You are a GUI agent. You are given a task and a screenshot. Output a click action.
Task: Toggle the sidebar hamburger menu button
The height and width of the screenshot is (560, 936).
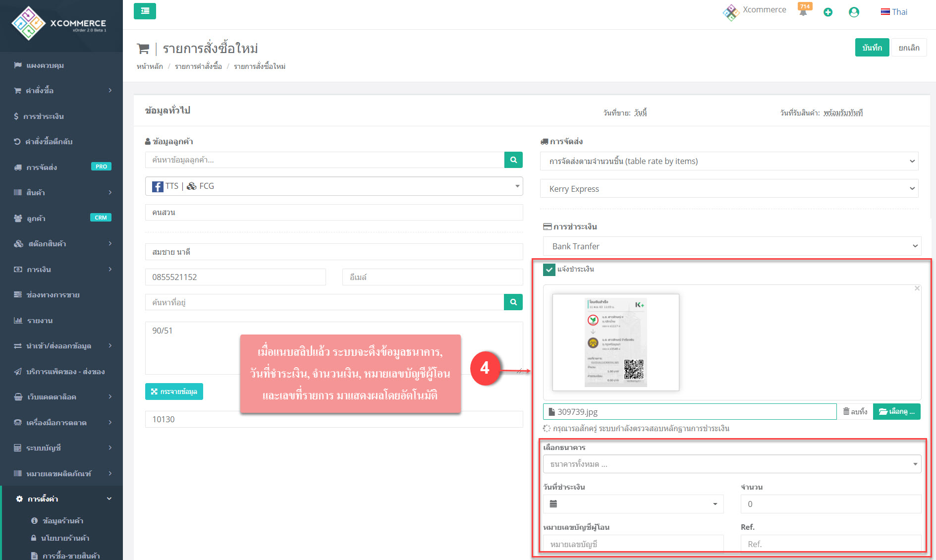(x=145, y=11)
